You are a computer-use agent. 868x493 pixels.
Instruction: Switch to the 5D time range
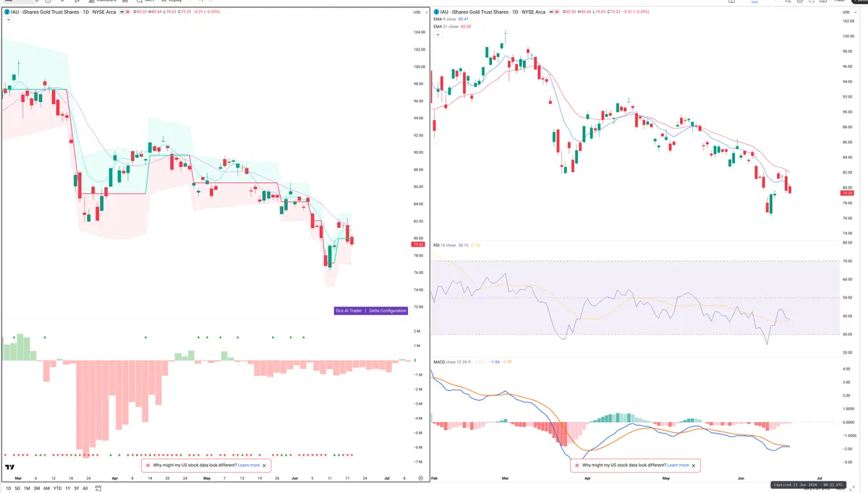pyautogui.click(x=17, y=488)
